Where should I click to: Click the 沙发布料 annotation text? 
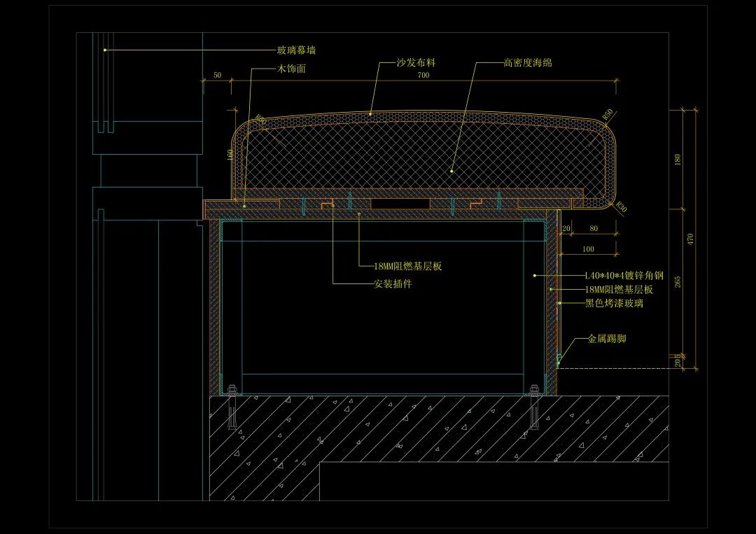[x=416, y=62]
